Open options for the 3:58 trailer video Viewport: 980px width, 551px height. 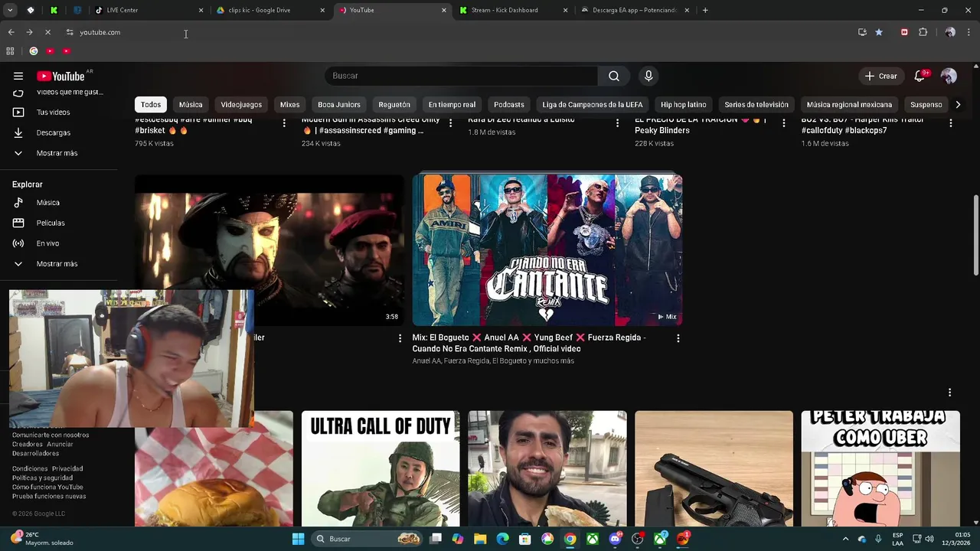tap(400, 337)
